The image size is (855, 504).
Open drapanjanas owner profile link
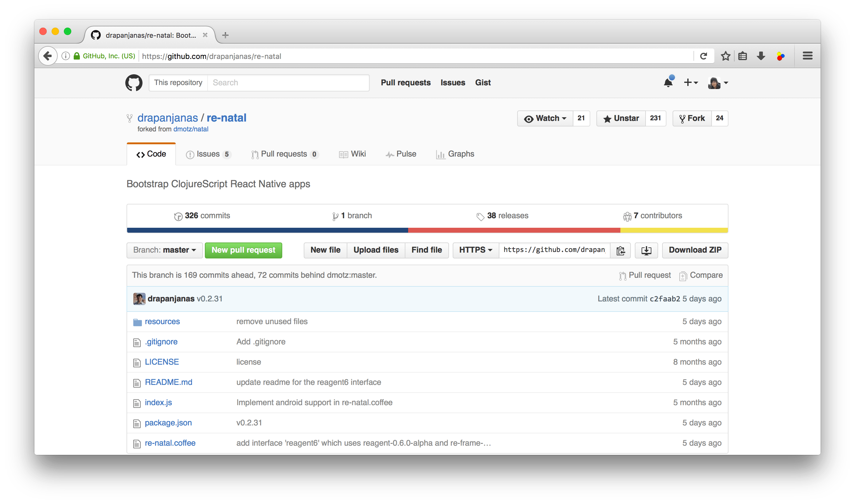pyautogui.click(x=168, y=118)
